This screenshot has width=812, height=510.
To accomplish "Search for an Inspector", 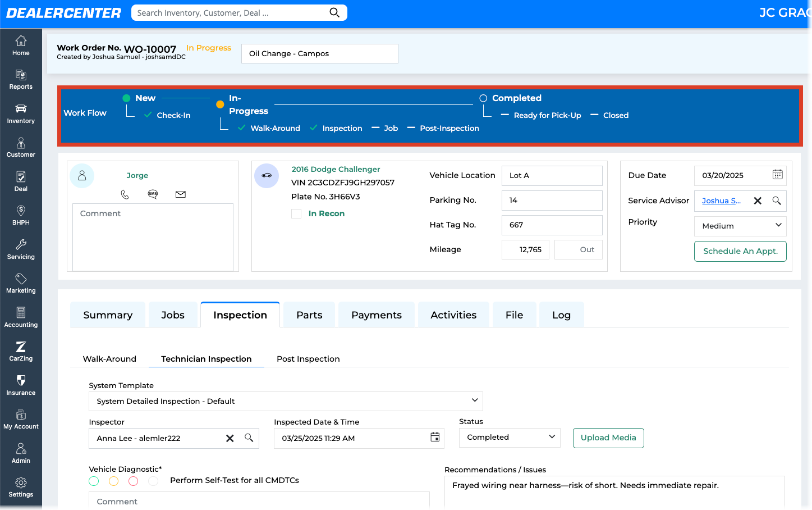I will coord(249,438).
